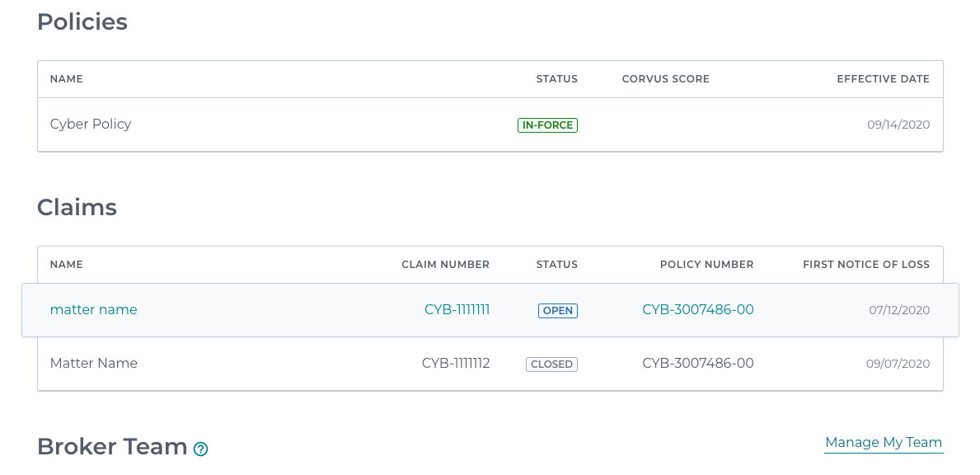The height and width of the screenshot is (475, 980).
Task: Click the Policy Number column header
Action: pos(707,265)
